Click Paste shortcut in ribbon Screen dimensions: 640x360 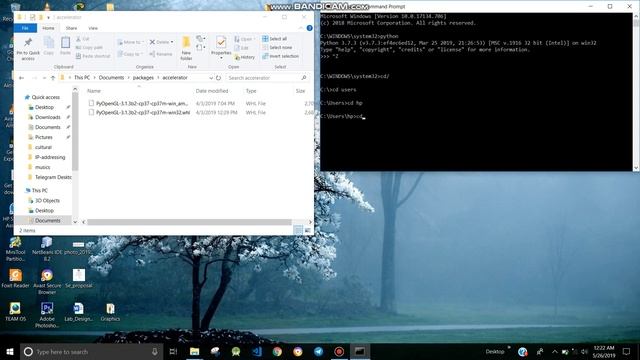click(x=93, y=56)
